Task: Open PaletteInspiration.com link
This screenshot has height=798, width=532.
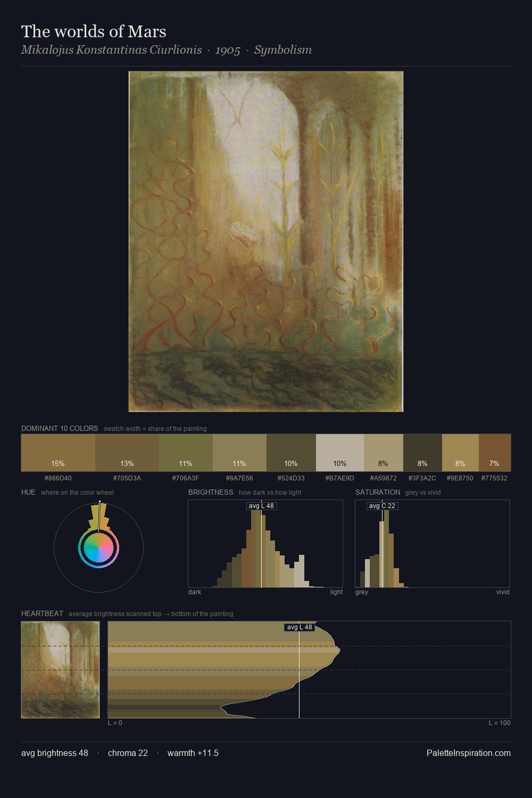Action: tap(469, 753)
